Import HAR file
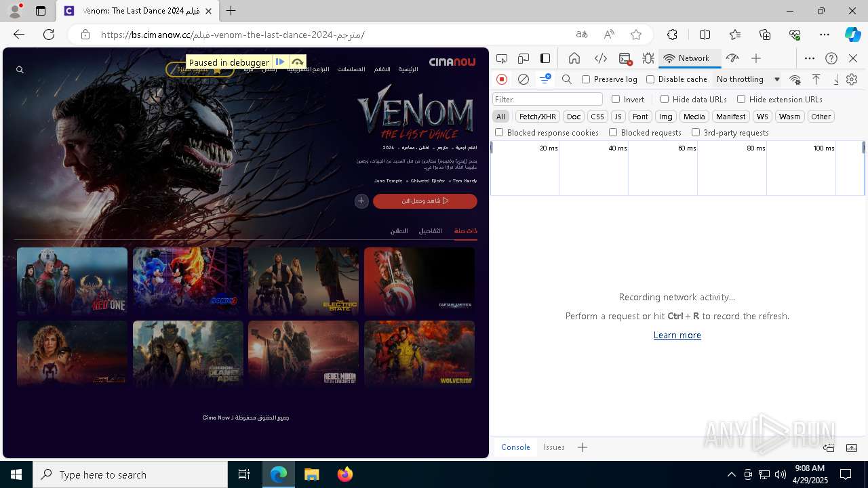This screenshot has height=488, width=868. [x=816, y=79]
